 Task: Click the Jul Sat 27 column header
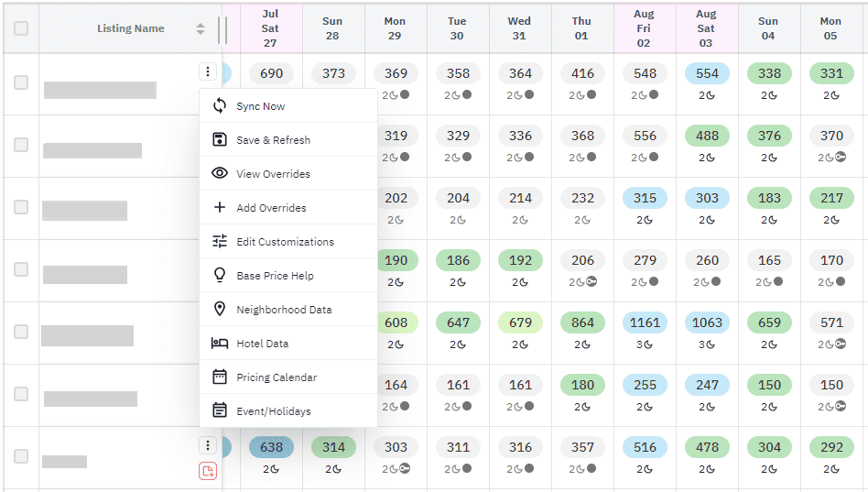pos(271,28)
